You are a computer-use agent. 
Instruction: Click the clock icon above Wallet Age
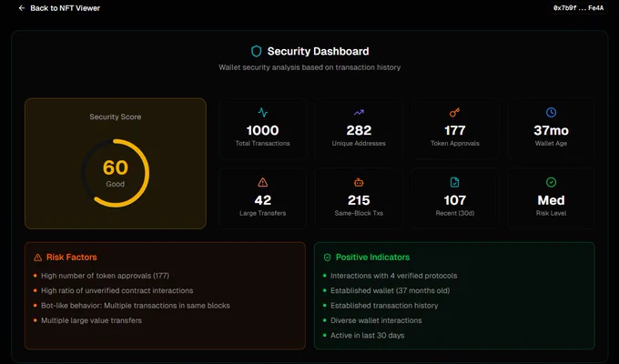(551, 113)
